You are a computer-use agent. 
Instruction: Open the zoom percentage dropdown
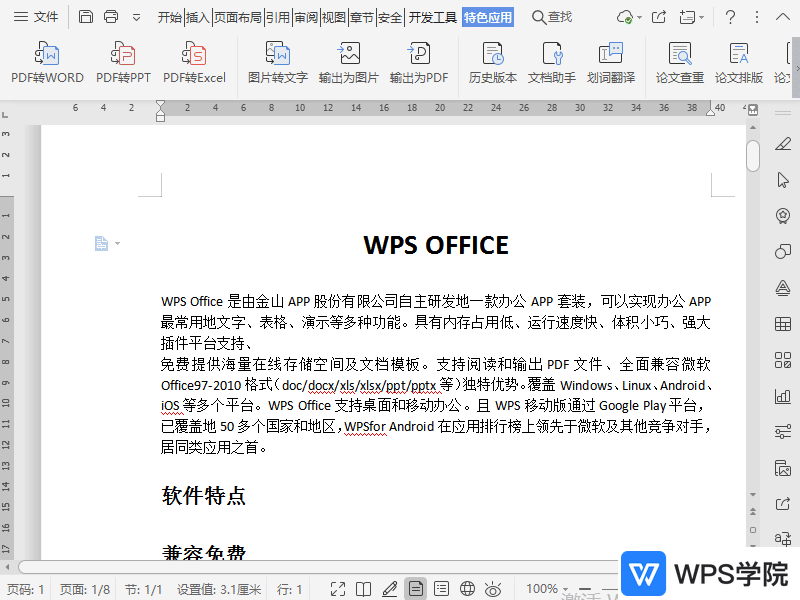click(563, 588)
